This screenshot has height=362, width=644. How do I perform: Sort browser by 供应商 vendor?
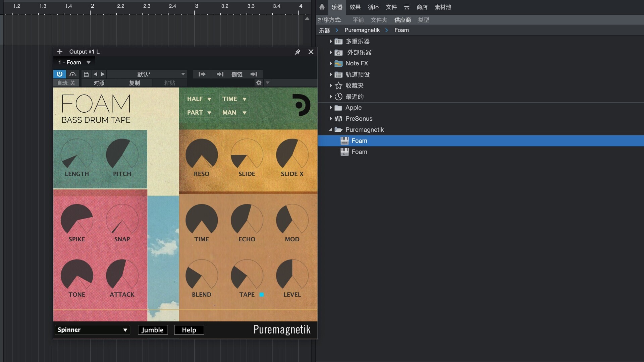402,20
